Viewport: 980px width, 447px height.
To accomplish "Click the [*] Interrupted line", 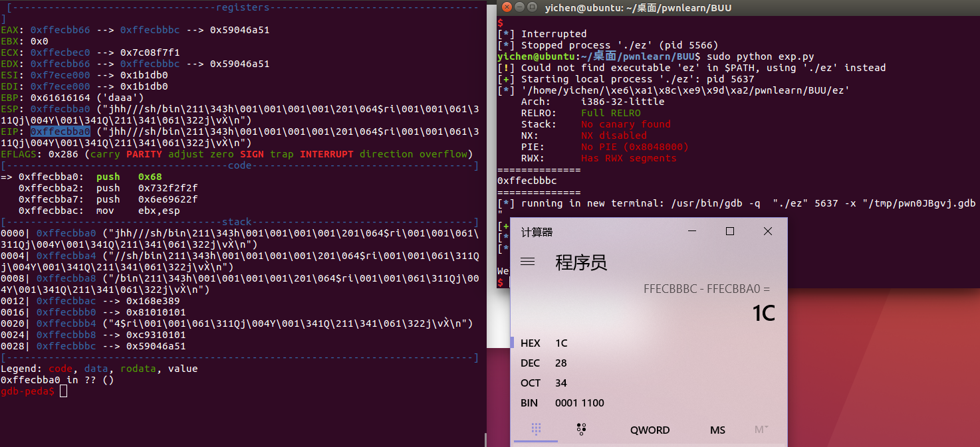I will (542, 34).
